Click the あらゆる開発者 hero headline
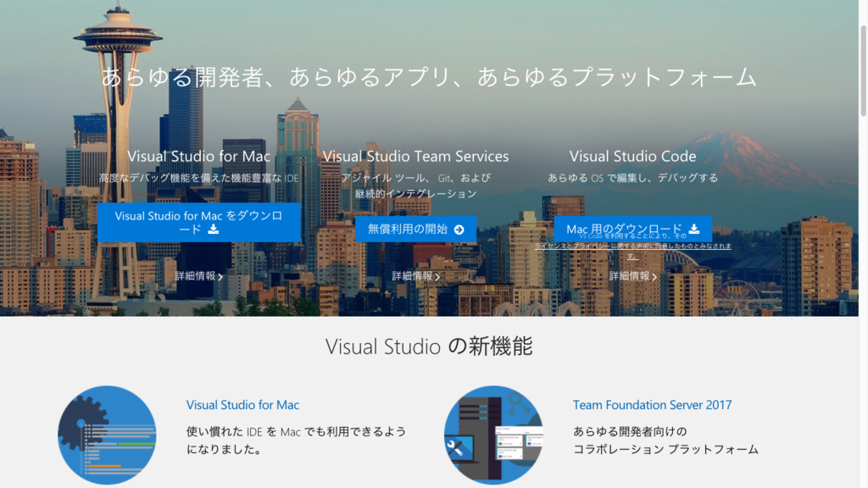The width and height of the screenshot is (868, 488). coord(429,77)
